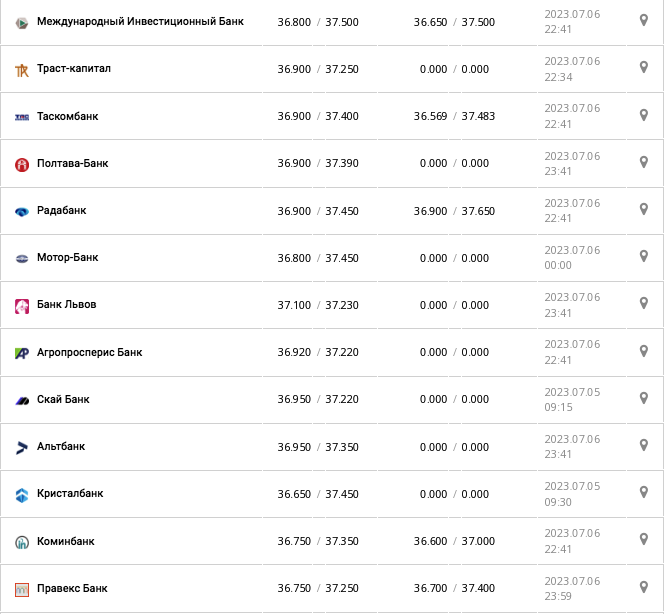Open the Траст-капитал bank link

[x=74, y=69]
